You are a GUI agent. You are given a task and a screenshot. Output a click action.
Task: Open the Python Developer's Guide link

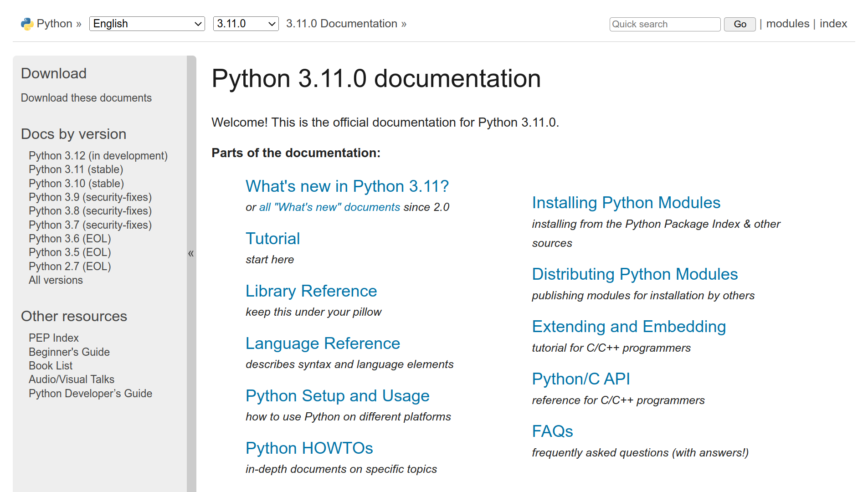(x=90, y=394)
